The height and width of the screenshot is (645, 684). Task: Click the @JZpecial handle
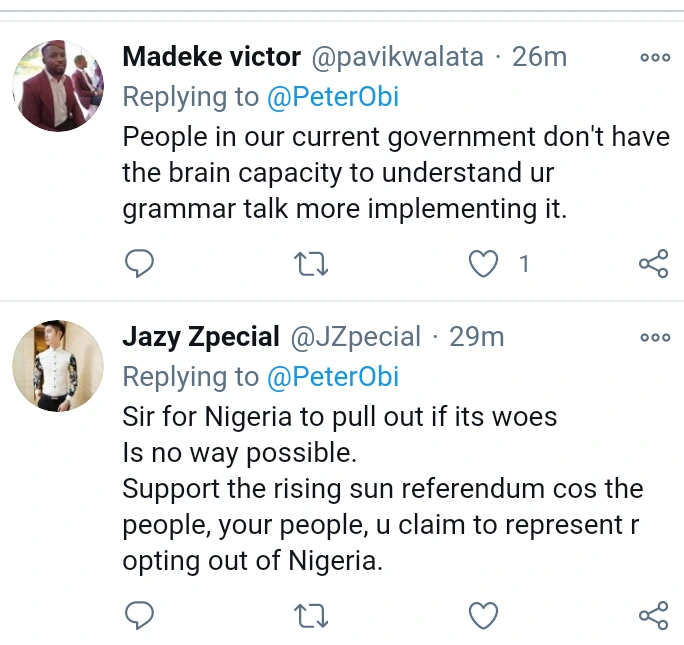355,337
